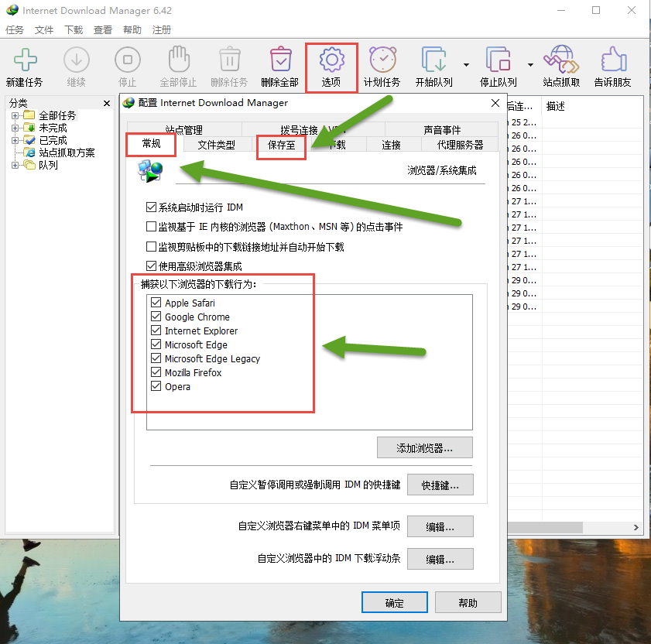The image size is (651, 644).
Task: Click the Stop All (全部停止) hand icon
Action: click(x=179, y=60)
